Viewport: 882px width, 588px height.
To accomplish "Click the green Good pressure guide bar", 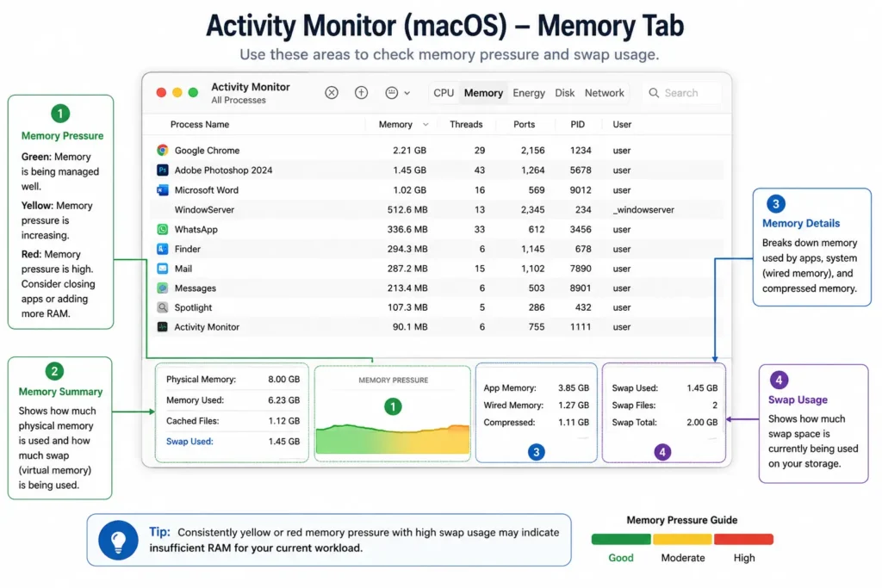I will coord(621,540).
